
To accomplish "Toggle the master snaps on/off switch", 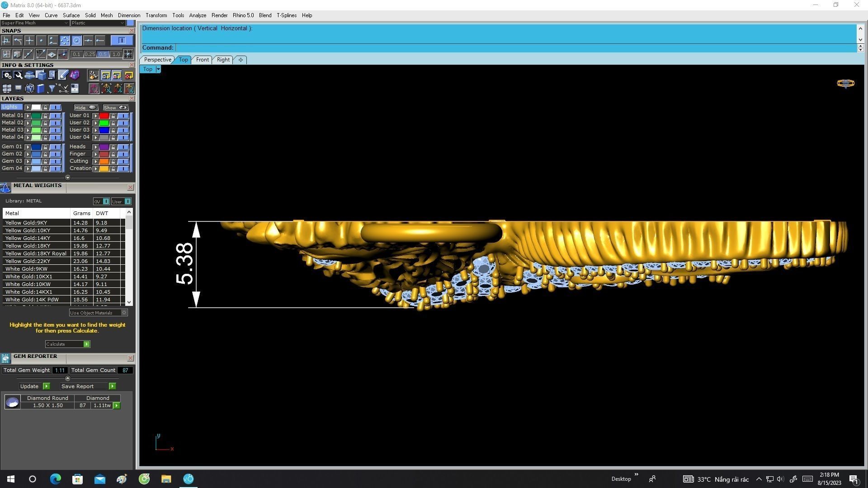I will [x=122, y=41].
